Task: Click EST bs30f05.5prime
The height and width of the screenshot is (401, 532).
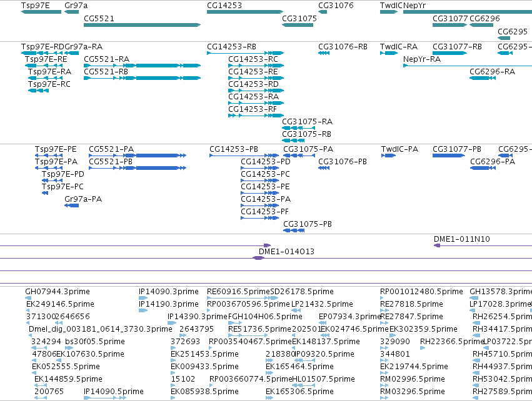Action: coord(95,341)
